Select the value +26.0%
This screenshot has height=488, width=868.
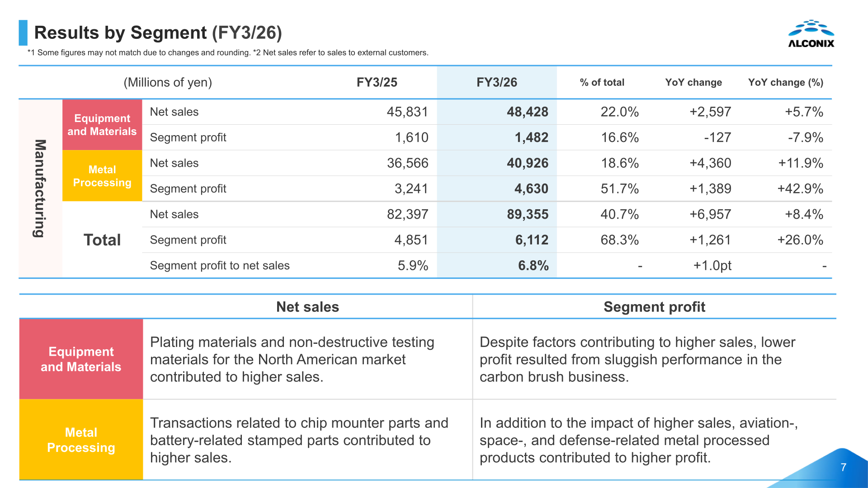click(800, 240)
